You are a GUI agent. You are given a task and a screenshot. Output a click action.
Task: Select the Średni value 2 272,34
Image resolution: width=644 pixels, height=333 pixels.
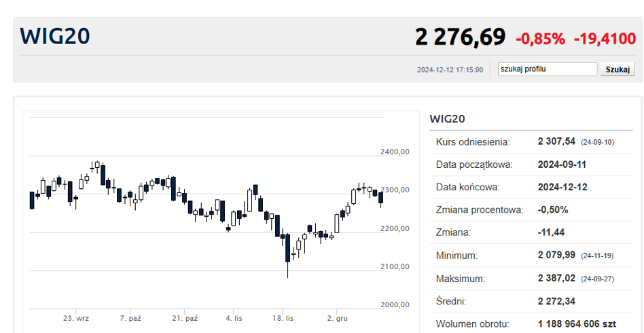click(556, 301)
